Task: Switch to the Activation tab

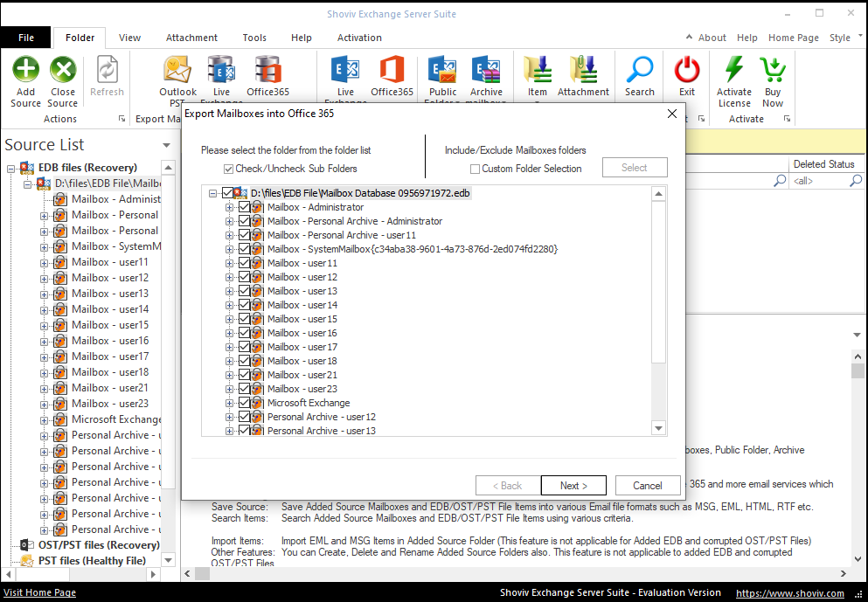Action: (359, 38)
